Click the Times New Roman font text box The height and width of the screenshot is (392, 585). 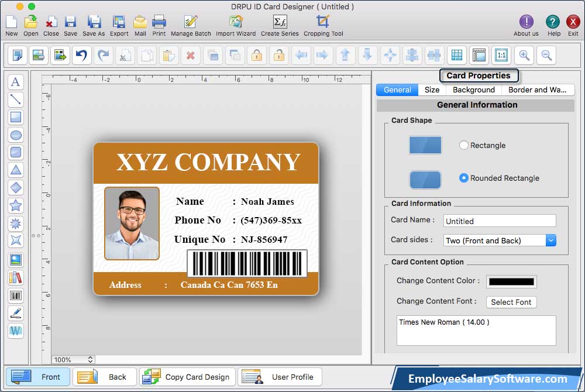pos(476,331)
